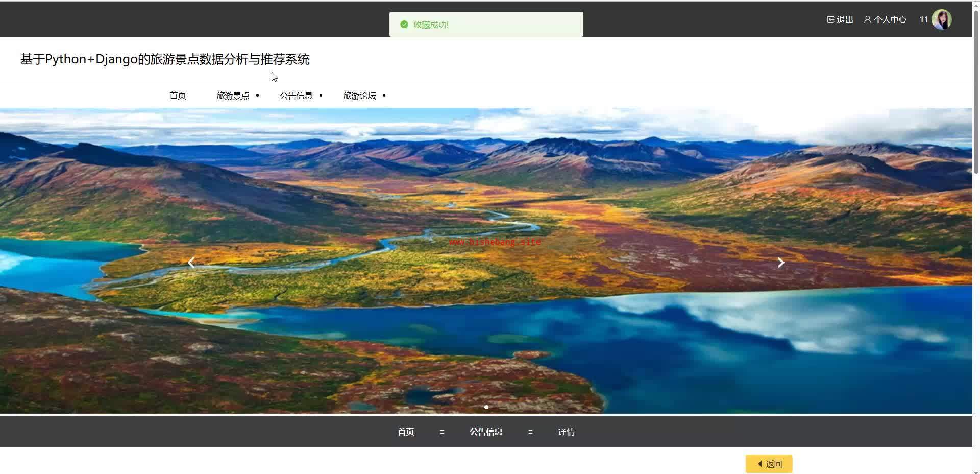The image size is (980, 474).
Task: Click the username 11 text
Action: click(924, 19)
